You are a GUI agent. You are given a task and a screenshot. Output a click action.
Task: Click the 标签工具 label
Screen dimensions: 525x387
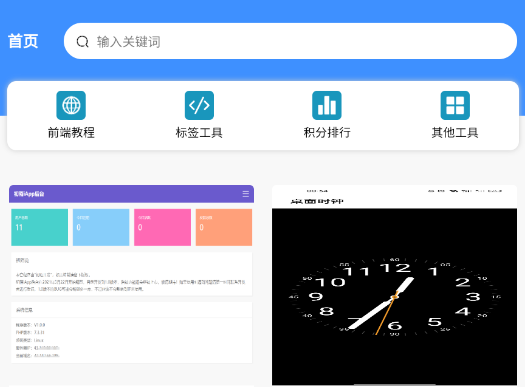point(199,133)
